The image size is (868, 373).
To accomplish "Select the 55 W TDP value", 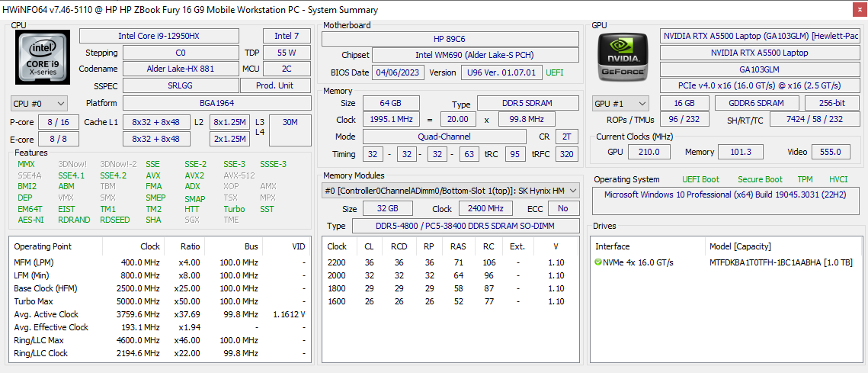I will point(287,53).
